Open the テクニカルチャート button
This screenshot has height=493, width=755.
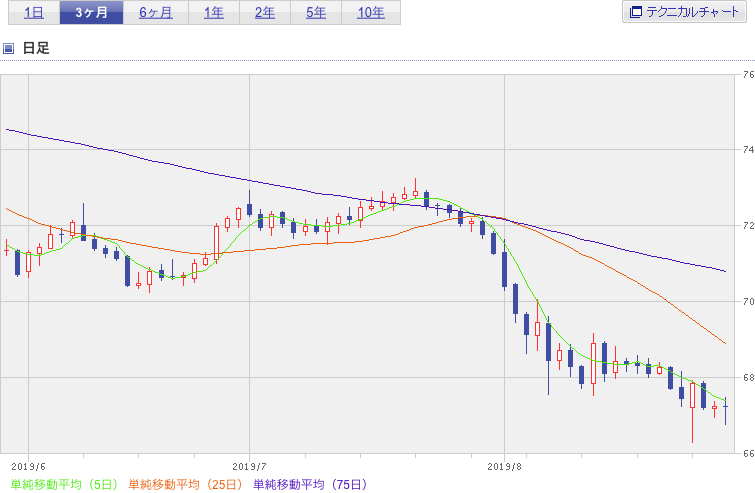pyautogui.click(x=684, y=12)
